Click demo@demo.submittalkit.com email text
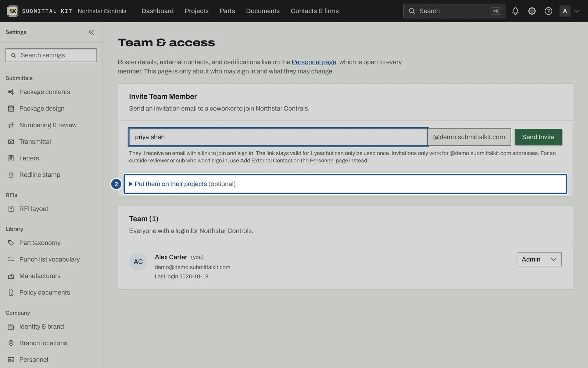 pos(193,268)
